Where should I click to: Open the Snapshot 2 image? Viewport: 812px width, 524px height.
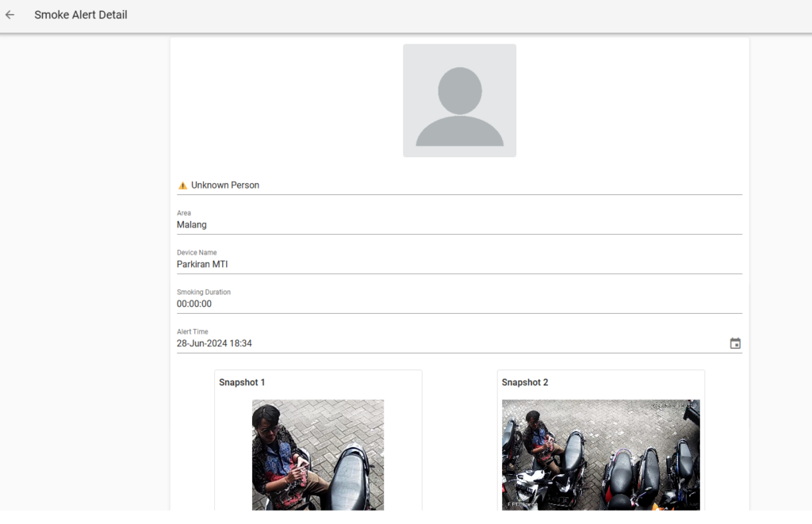[x=601, y=454]
